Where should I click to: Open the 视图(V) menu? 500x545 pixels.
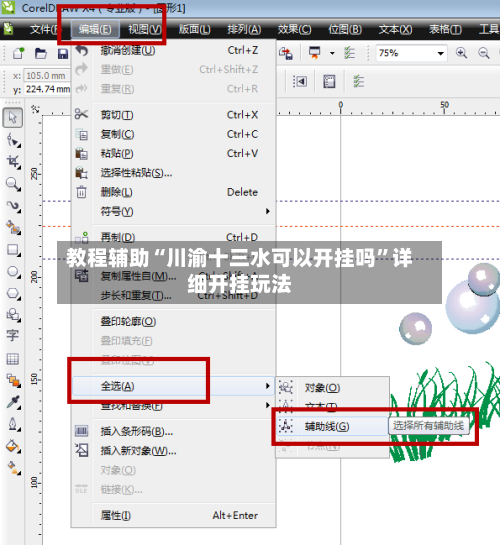(145, 29)
